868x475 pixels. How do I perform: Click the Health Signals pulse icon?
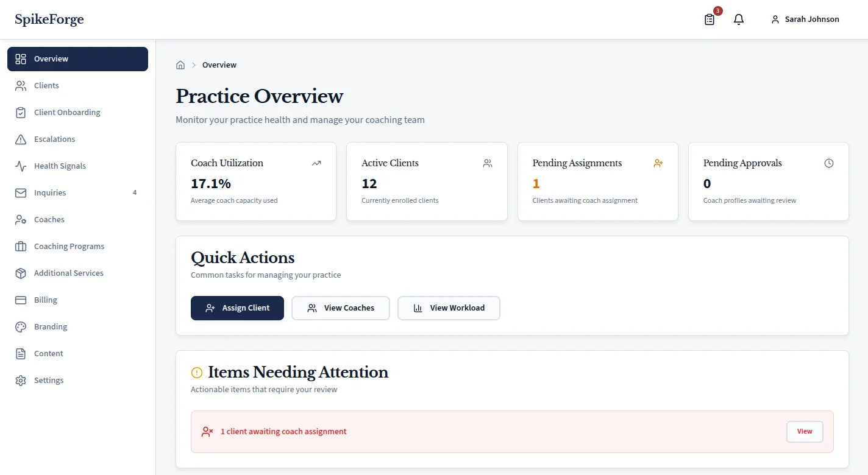coord(21,166)
